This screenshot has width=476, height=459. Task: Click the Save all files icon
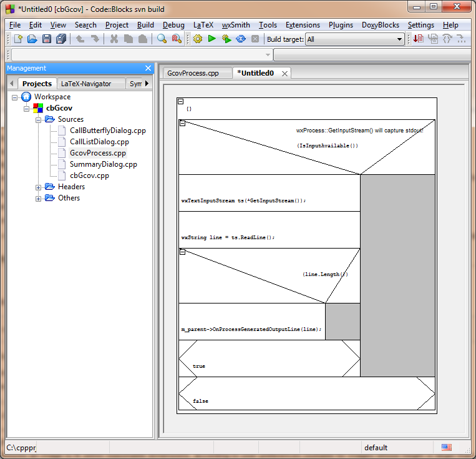point(61,39)
